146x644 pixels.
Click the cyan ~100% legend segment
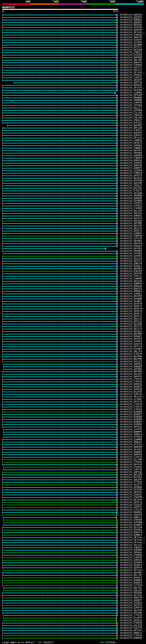130,4
